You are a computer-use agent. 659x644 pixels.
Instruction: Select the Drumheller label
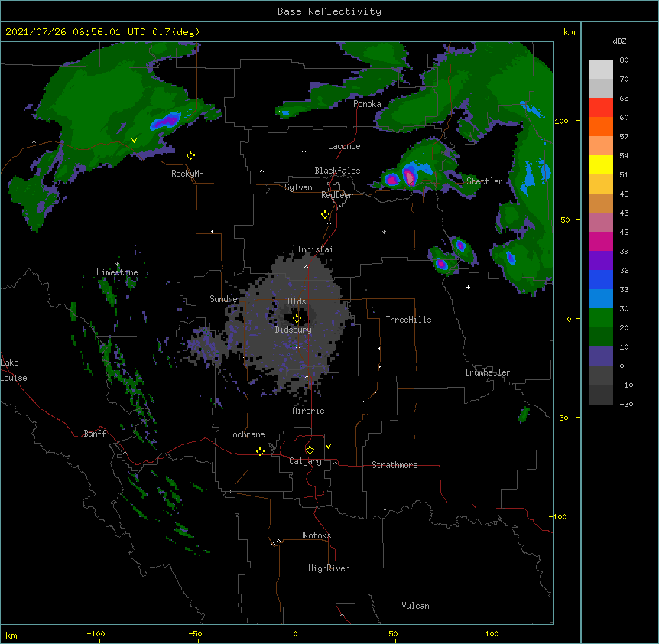488,372
